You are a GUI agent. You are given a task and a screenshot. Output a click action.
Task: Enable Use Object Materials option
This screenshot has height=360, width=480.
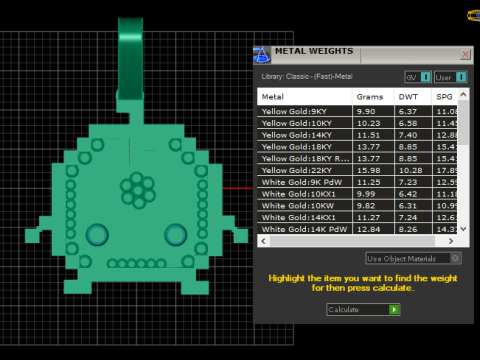click(413, 258)
